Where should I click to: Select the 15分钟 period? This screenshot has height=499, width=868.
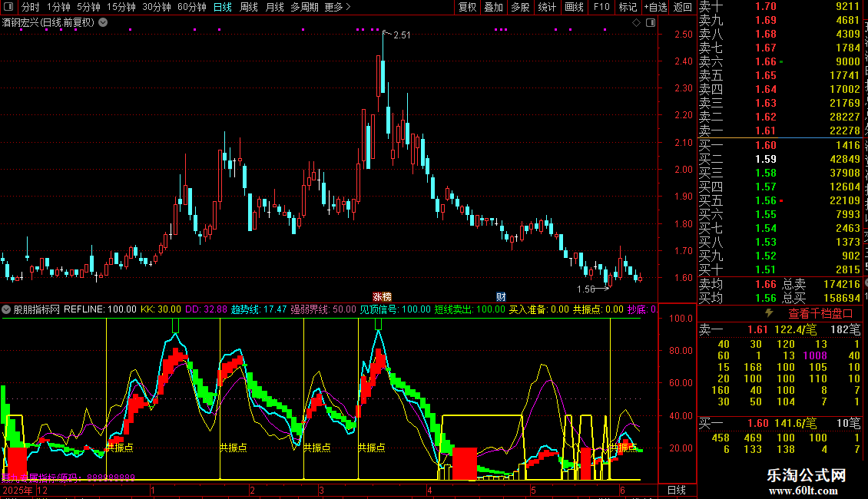pyautogui.click(x=121, y=7)
